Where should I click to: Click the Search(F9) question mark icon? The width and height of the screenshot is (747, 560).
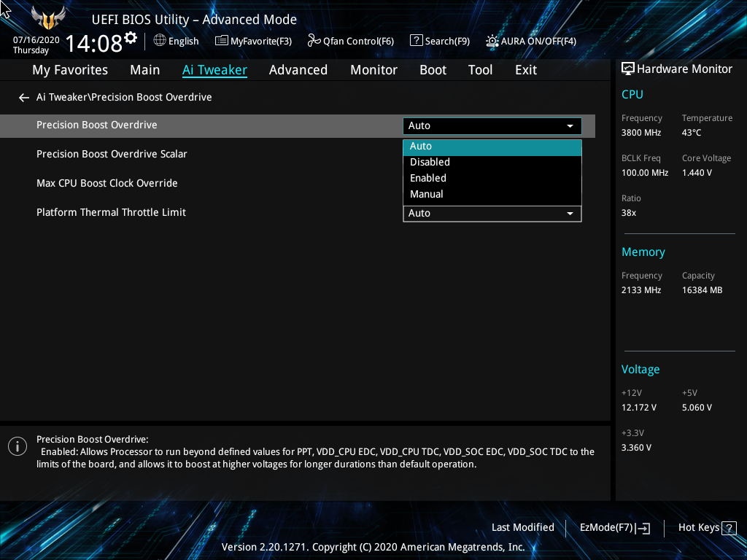click(416, 41)
